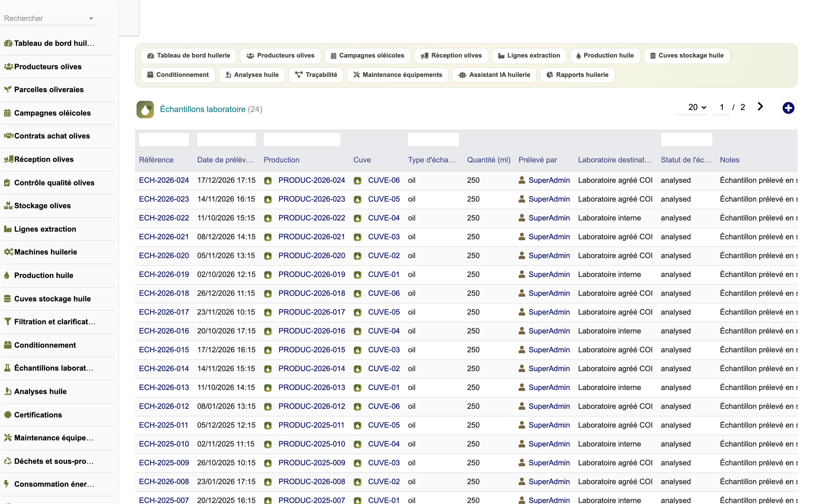This screenshot has width=815, height=504.
Task: Click the Production huile sidebar droplet icon
Action: coord(7,275)
